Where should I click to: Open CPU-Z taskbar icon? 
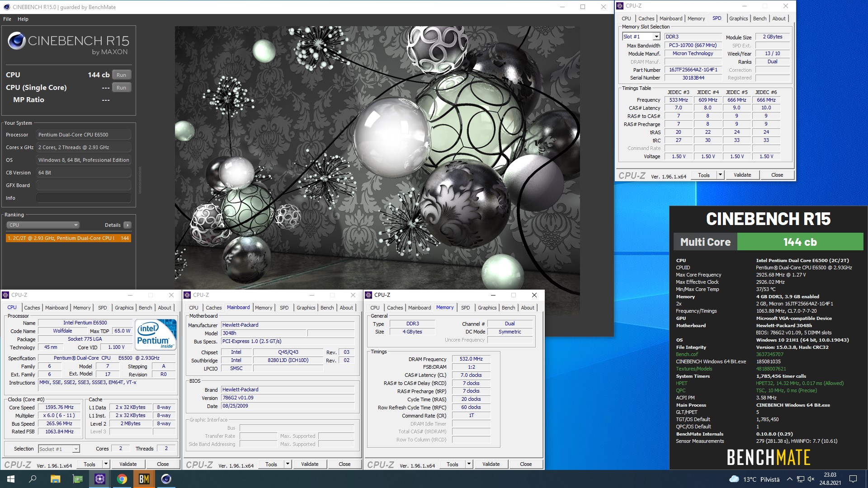tap(99, 479)
